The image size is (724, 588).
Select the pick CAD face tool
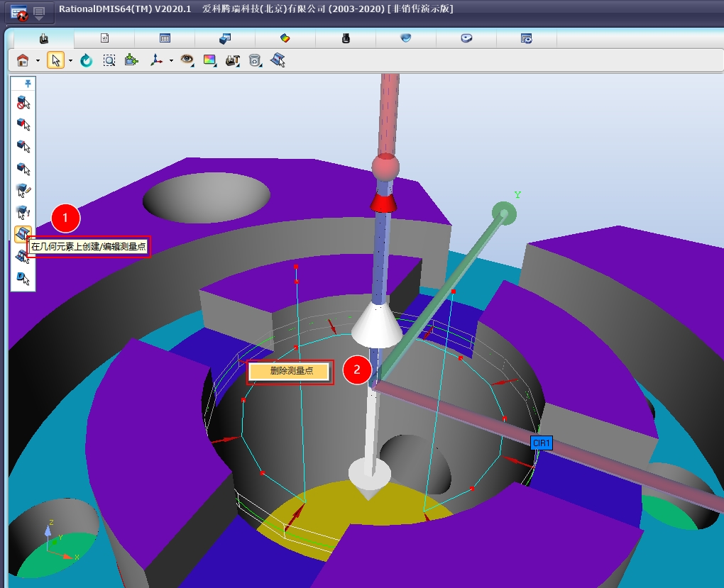tap(23, 124)
